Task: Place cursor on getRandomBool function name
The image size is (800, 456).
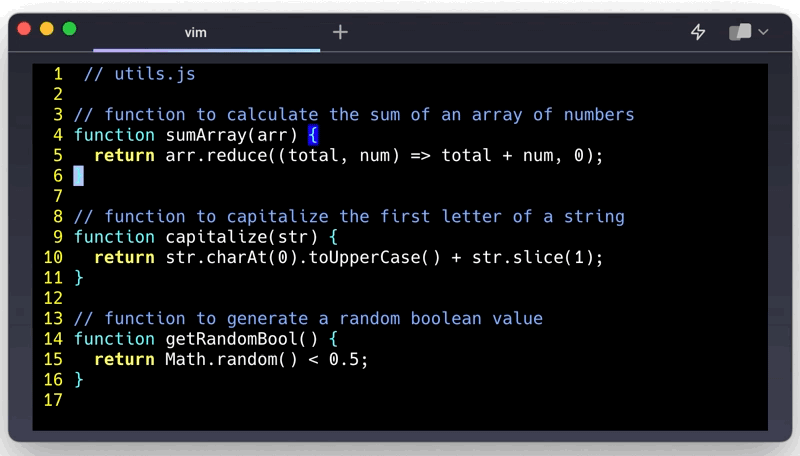Action: (225, 339)
